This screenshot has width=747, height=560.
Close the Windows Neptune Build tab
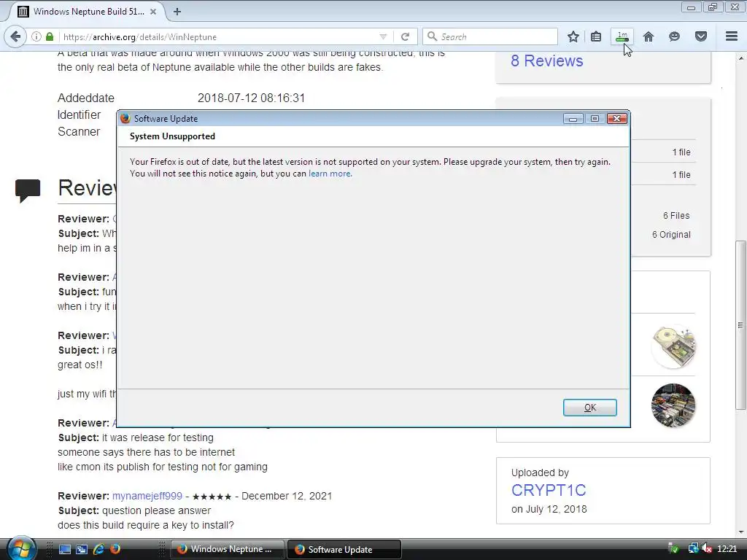pyautogui.click(x=153, y=12)
